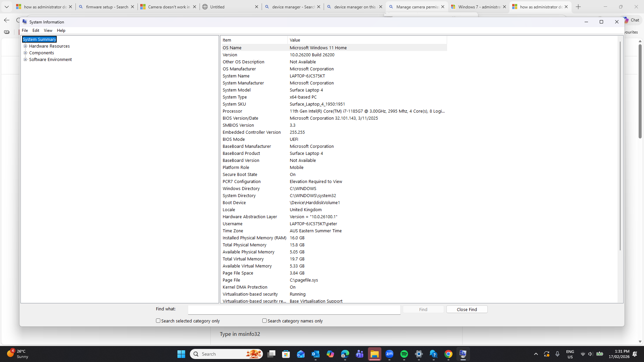Screen dimensions: 644x362
Task: Open Microsoft Teams from the taskbar
Action: tap(360, 354)
